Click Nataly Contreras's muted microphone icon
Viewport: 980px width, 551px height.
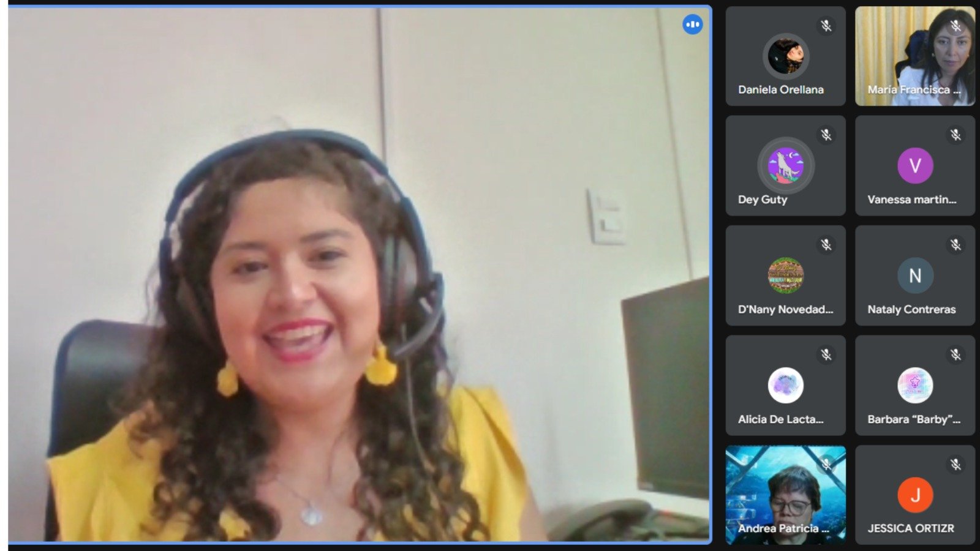pyautogui.click(x=956, y=245)
